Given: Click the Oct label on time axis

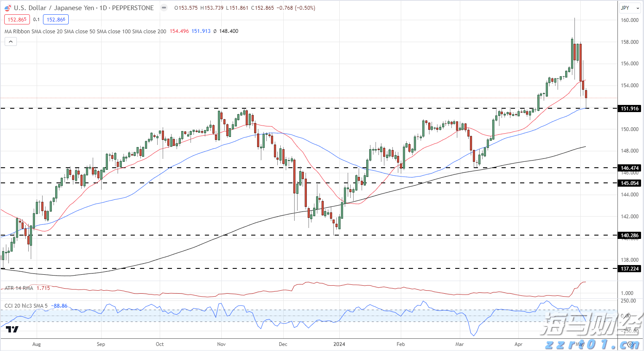Looking at the screenshot, I should [x=160, y=344].
